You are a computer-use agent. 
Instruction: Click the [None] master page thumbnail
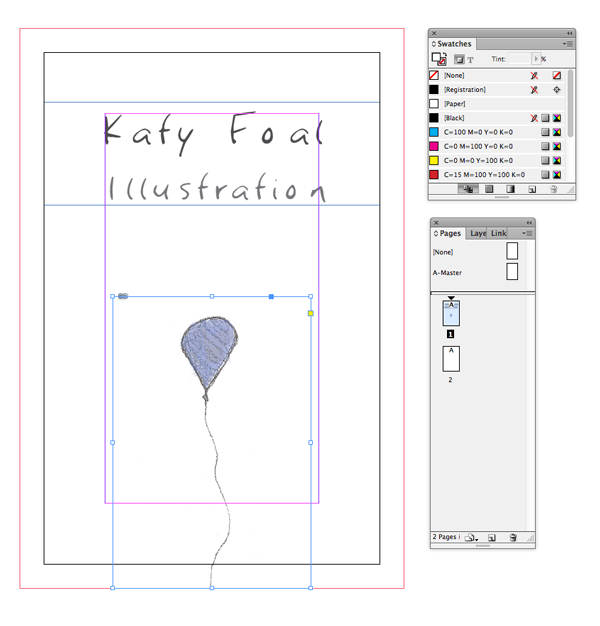pos(512,251)
